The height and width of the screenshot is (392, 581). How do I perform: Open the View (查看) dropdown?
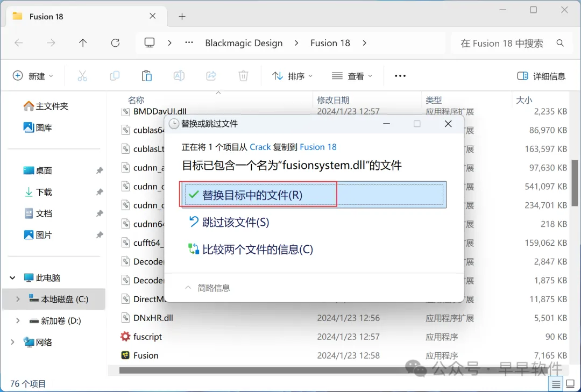[x=352, y=76]
